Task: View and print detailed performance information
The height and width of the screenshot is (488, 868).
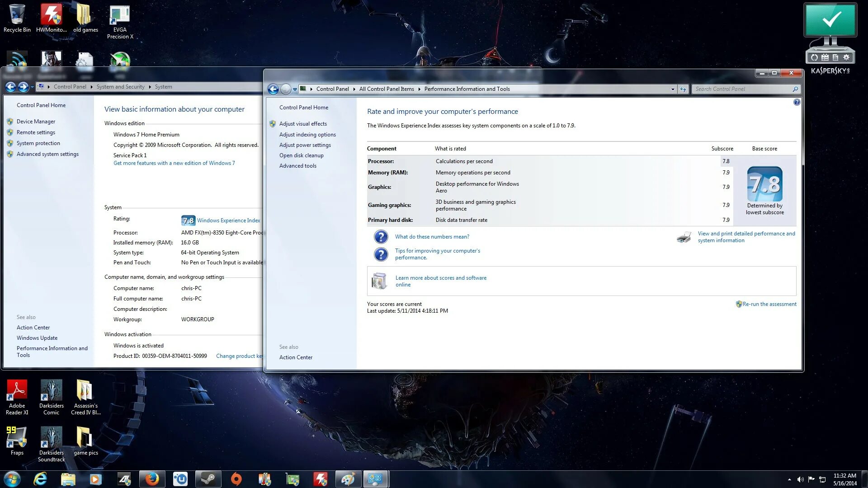Action: [746, 237]
